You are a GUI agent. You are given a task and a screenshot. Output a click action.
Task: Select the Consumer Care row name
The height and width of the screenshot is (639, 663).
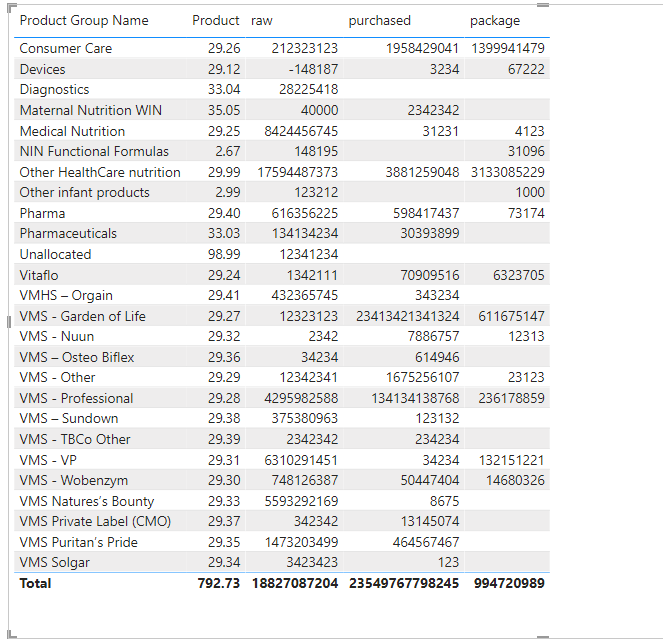(66, 48)
